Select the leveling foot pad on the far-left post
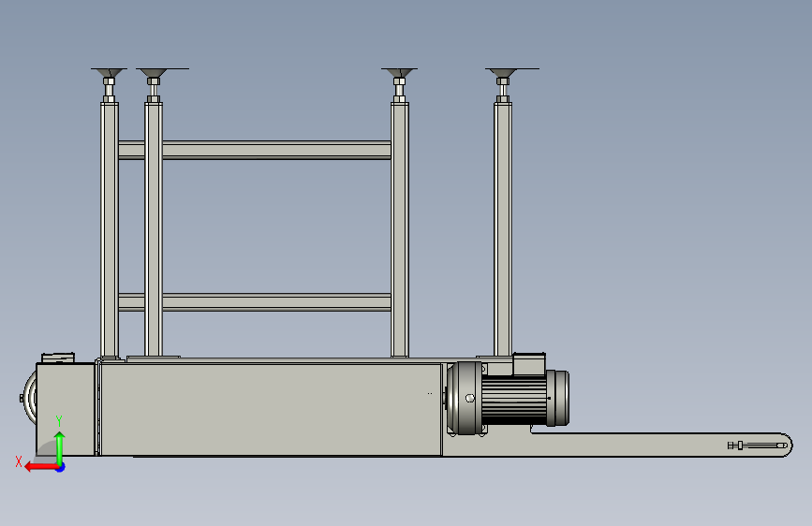 point(109,72)
